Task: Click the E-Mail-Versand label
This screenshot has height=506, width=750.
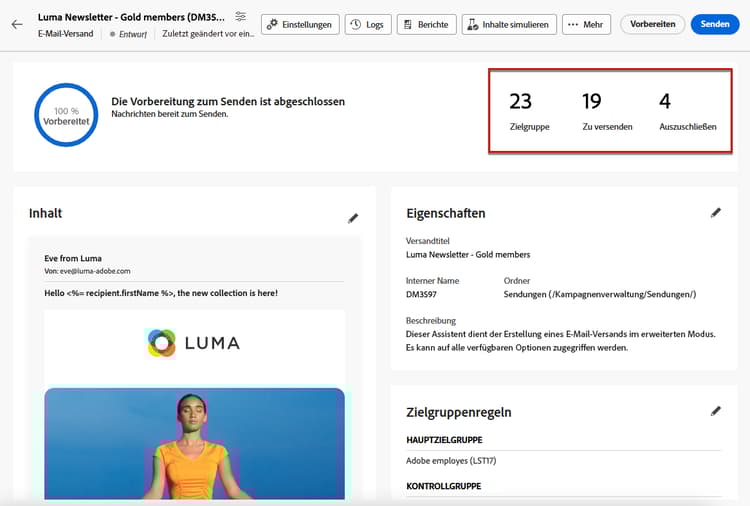Action: pyautogui.click(x=66, y=34)
